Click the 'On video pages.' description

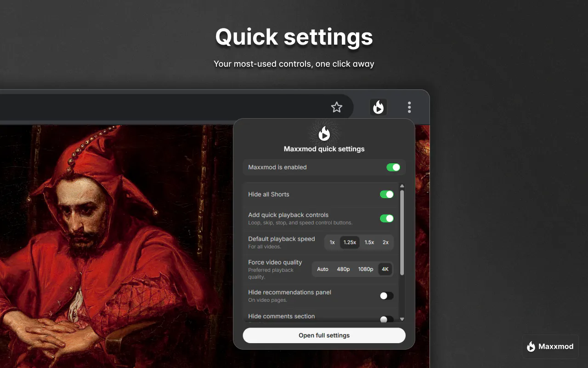pyautogui.click(x=268, y=300)
